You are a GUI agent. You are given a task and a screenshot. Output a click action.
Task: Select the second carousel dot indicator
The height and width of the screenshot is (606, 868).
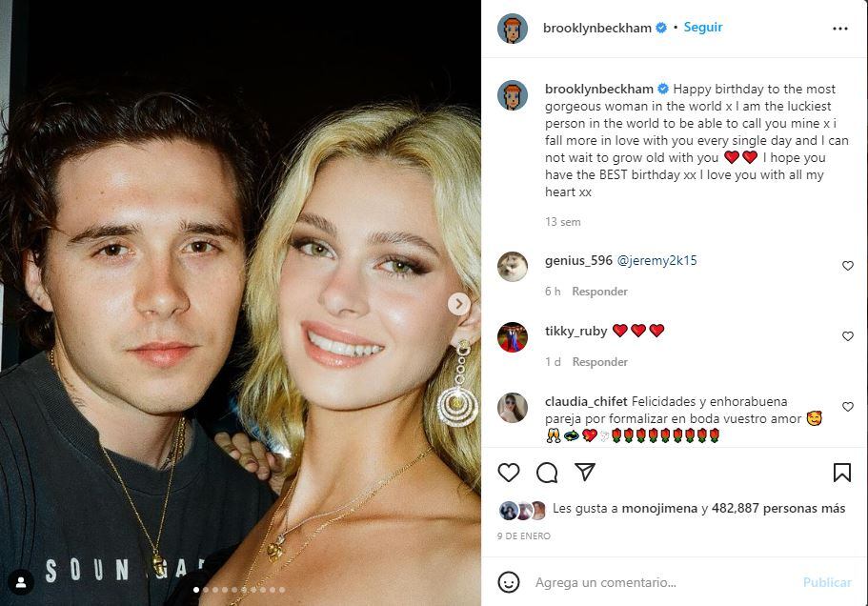click(206, 590)
